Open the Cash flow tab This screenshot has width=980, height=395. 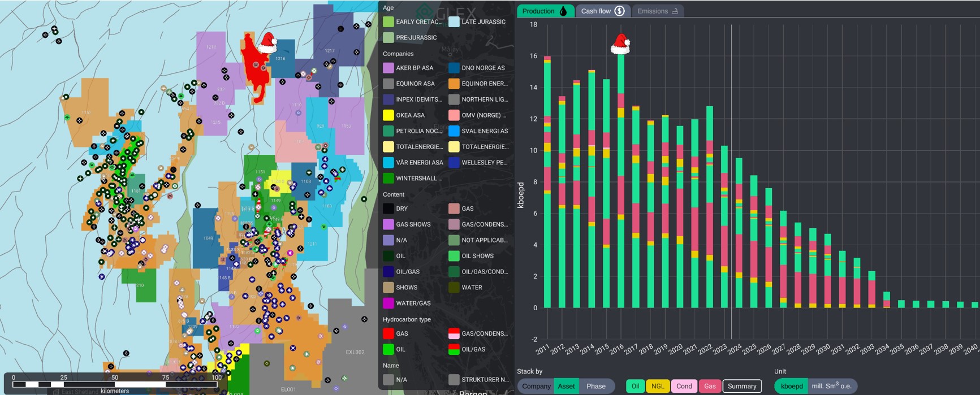coord(595,11)
